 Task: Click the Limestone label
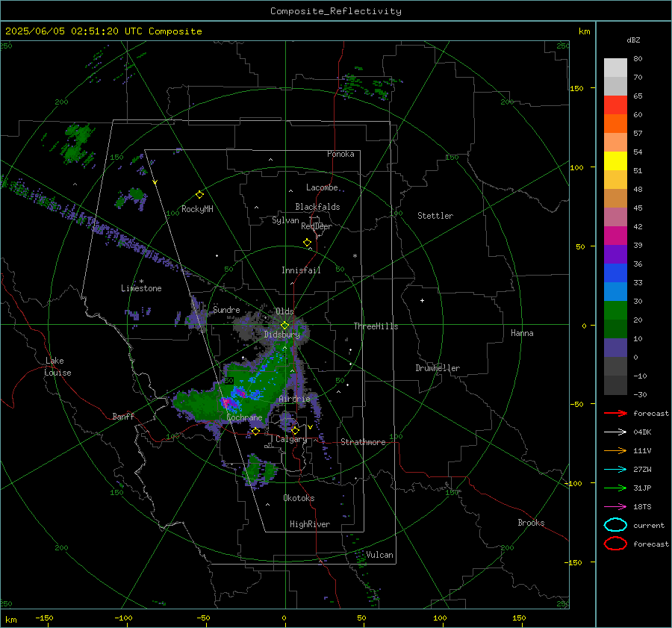pyautogui.click(x=141, y=288)
